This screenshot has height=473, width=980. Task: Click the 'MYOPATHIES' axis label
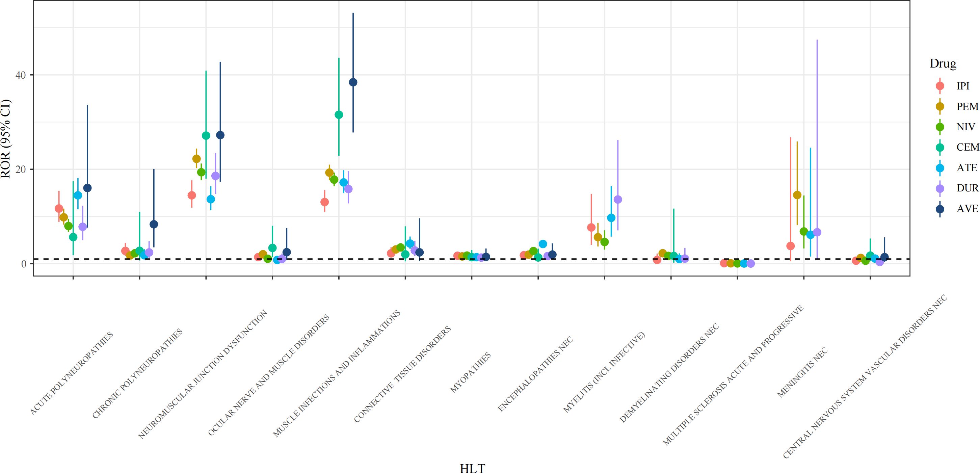471,373
